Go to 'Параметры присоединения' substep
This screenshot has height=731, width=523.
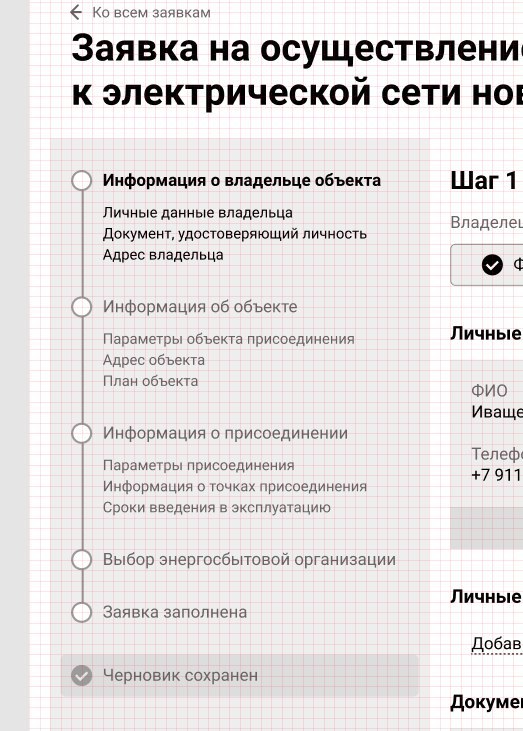click(x=199, y=465)
